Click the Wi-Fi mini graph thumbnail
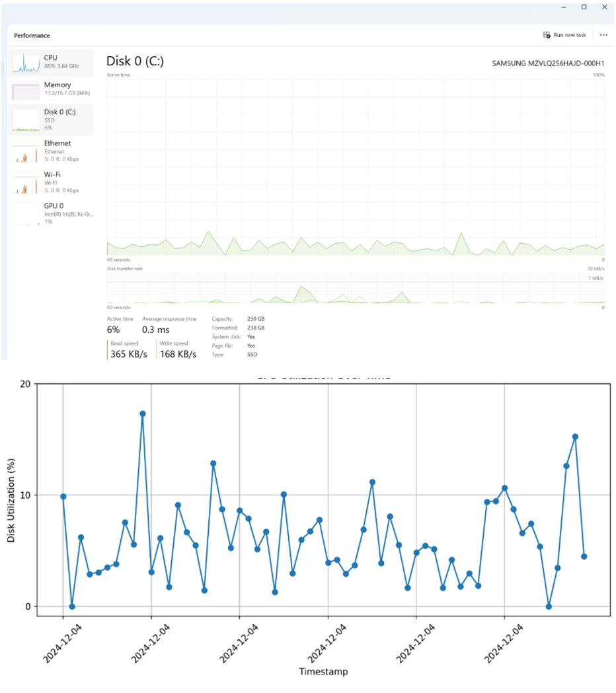616x693 pixels. [x=26, y=183]
